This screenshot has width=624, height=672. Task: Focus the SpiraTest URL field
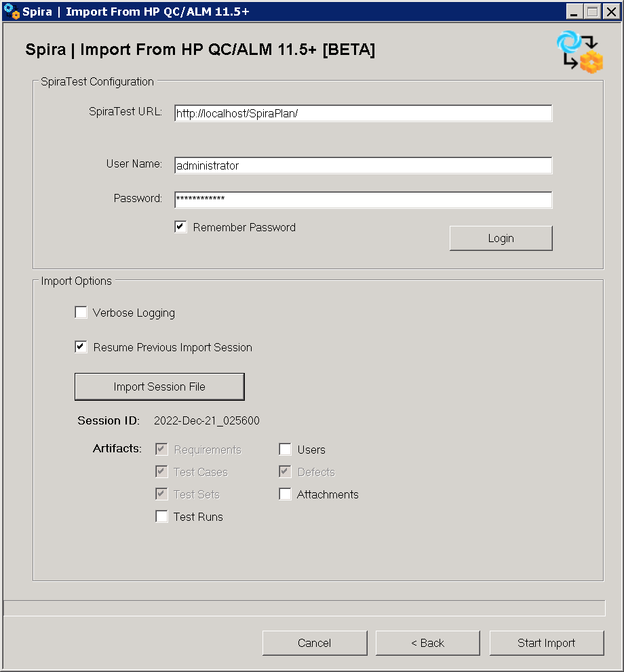[363, 113]
